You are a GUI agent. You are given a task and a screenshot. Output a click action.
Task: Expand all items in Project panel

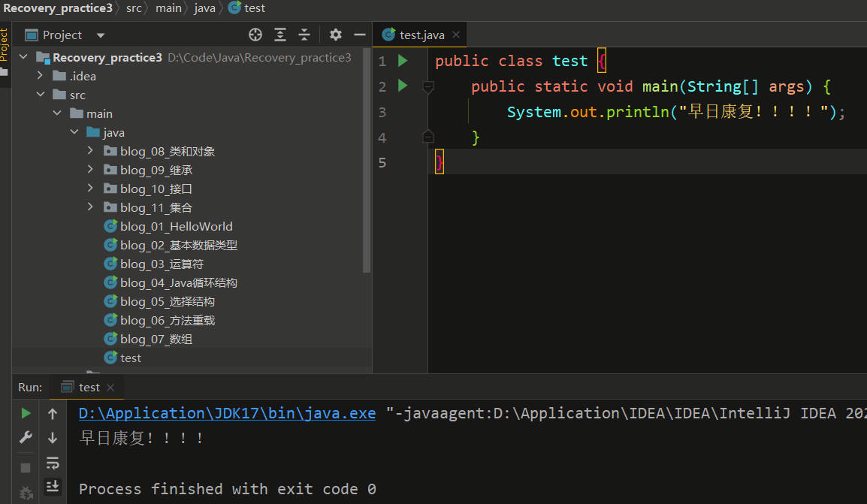(280, 35)
